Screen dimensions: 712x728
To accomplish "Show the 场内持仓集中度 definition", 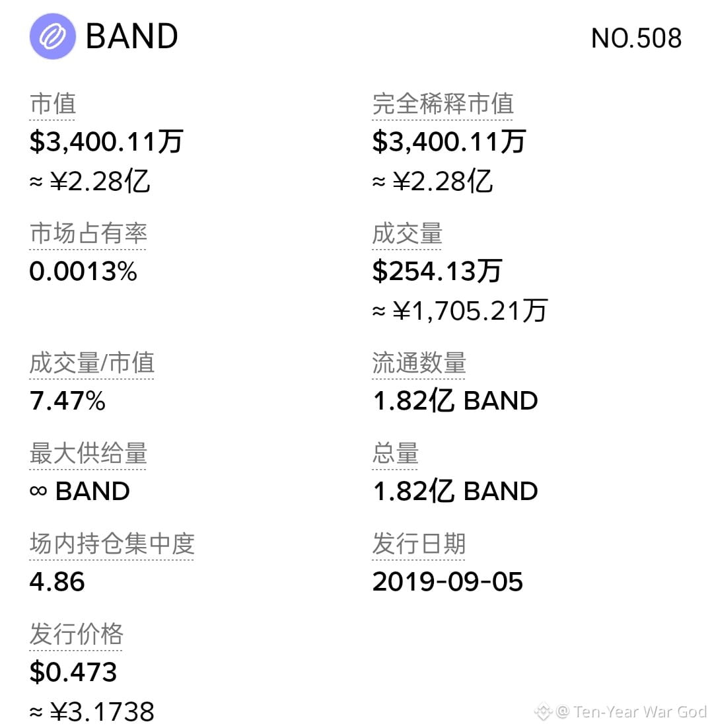I will pyautogui.click(x=112, y=544).
